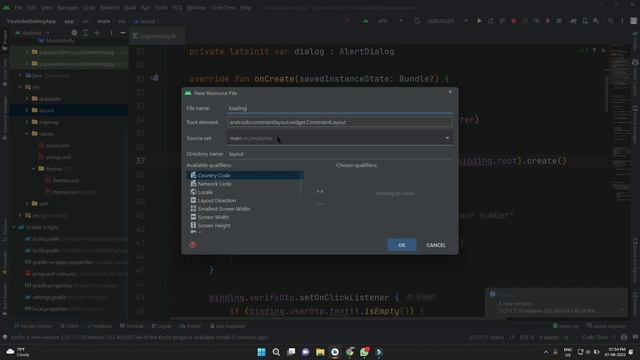Select Country Code qualifier
This screenshot has height=360, width=640.
point(245,175)
